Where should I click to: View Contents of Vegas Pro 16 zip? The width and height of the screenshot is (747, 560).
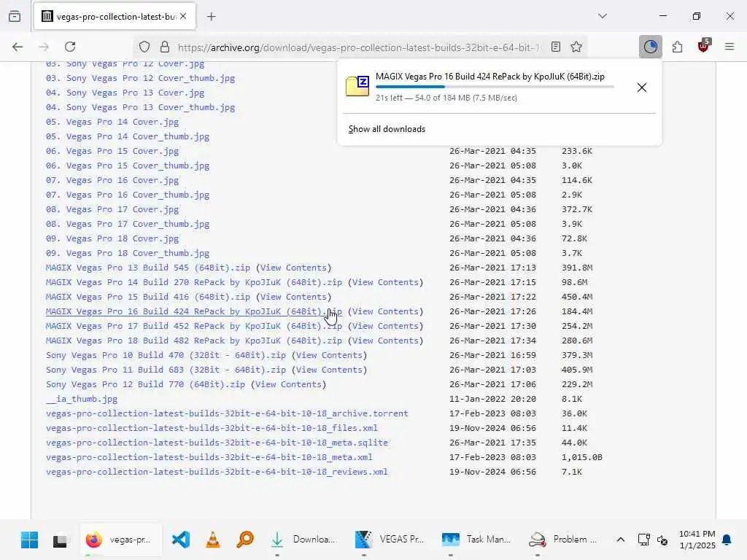tap(385, 311)
